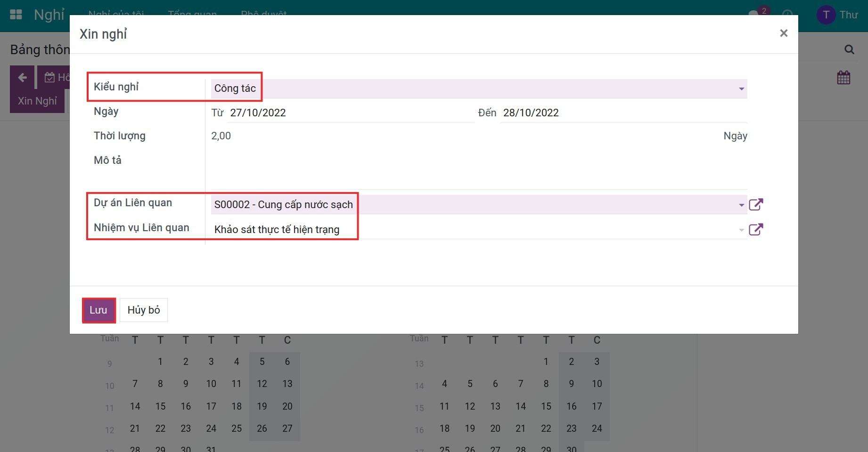Open external link for Dự án Liên quan

click(756, 204)
